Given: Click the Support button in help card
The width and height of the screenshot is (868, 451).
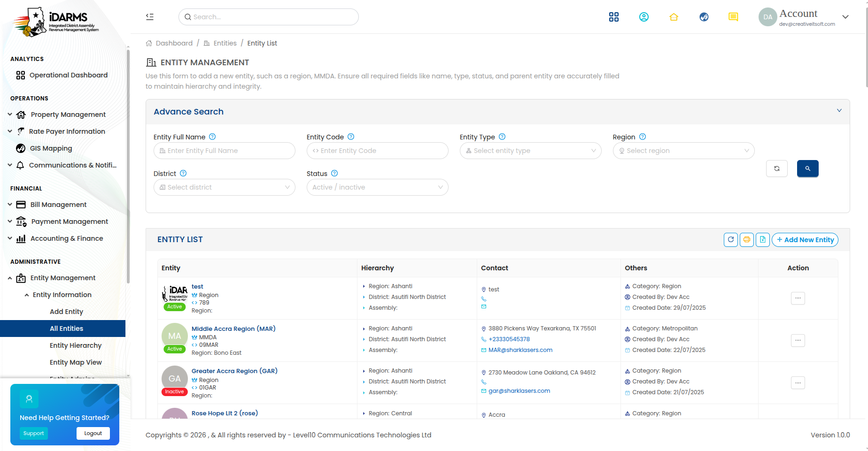Looking at the screenshot, I should pyautogui.click(x=33, y=433).
